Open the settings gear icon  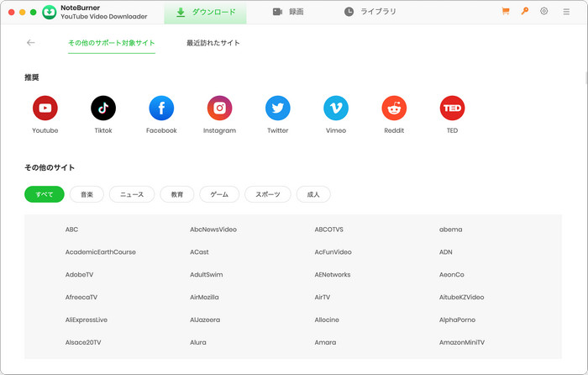point(543,11)
